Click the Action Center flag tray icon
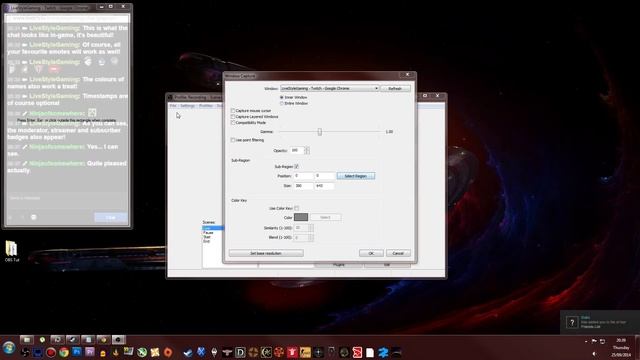Image resolution: width=640 pixels, height=360 pixels. click(x=594, y=341)
